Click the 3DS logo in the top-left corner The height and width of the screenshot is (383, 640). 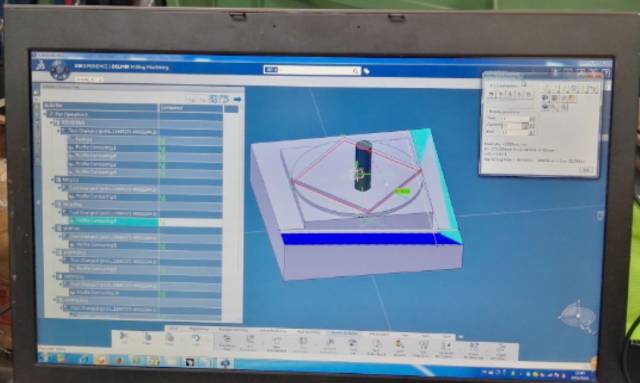point(40,65)
